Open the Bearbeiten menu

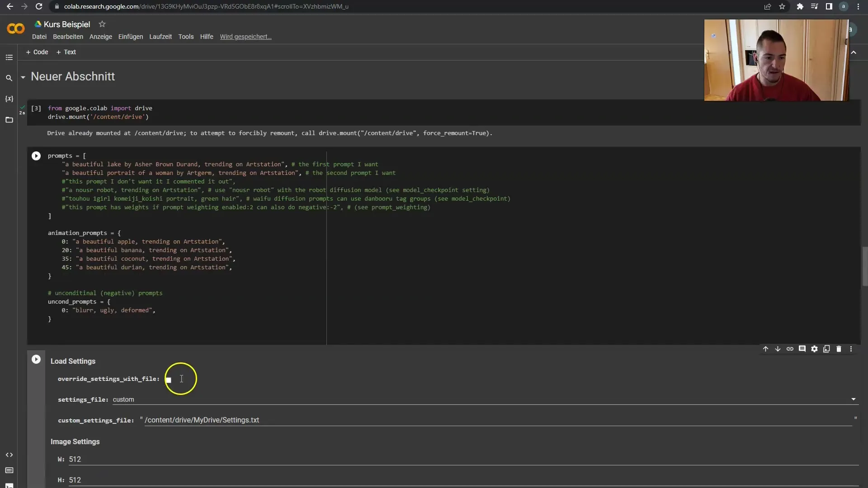68,37
